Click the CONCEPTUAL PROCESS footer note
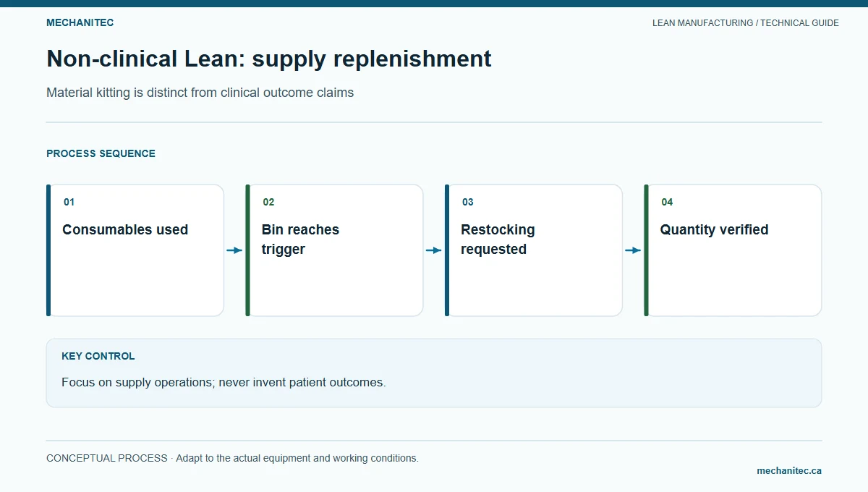Viewport: 868px width, 492px height. click(x=232, y=458)
